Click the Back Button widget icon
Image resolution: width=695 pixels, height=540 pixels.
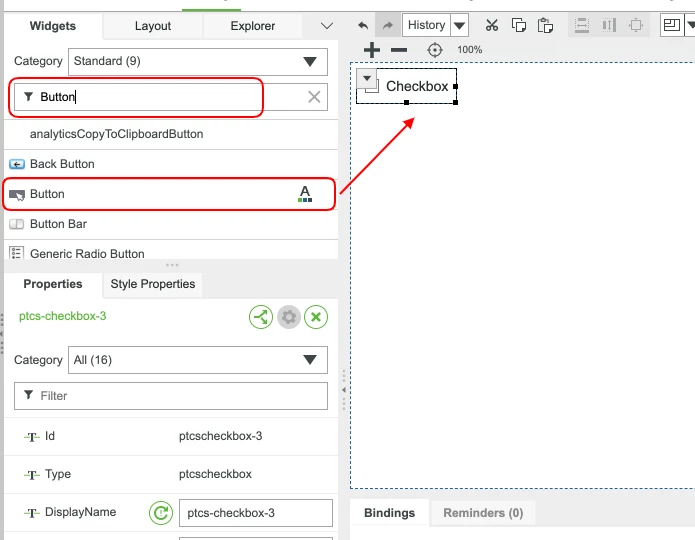pos(17,164)
